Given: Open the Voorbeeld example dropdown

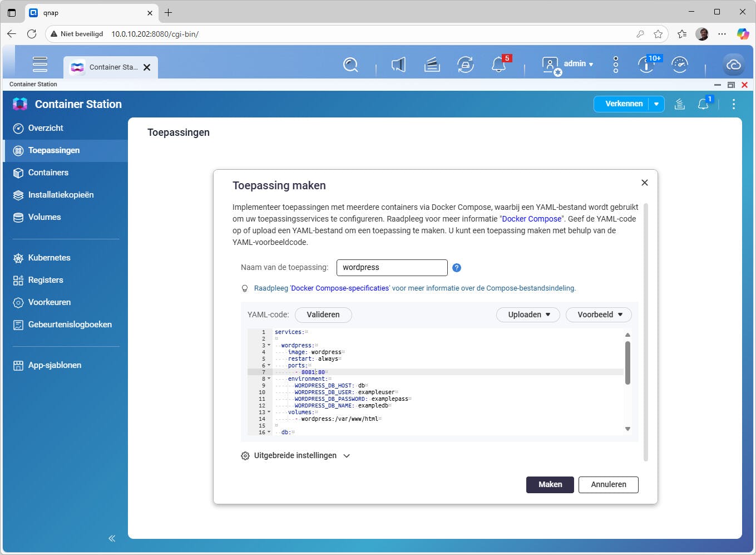Looking at the screenshot, I should (598, 315).
